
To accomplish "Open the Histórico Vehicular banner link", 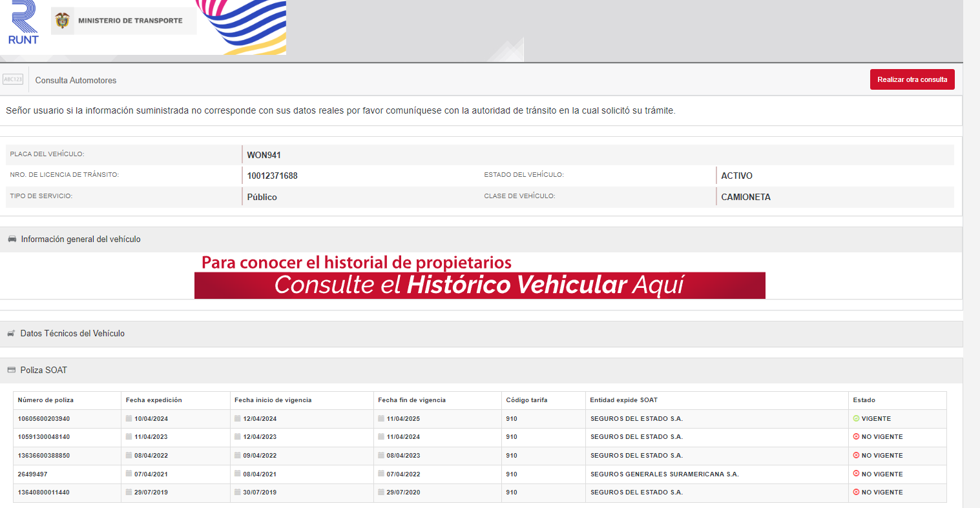I will 479,284.
